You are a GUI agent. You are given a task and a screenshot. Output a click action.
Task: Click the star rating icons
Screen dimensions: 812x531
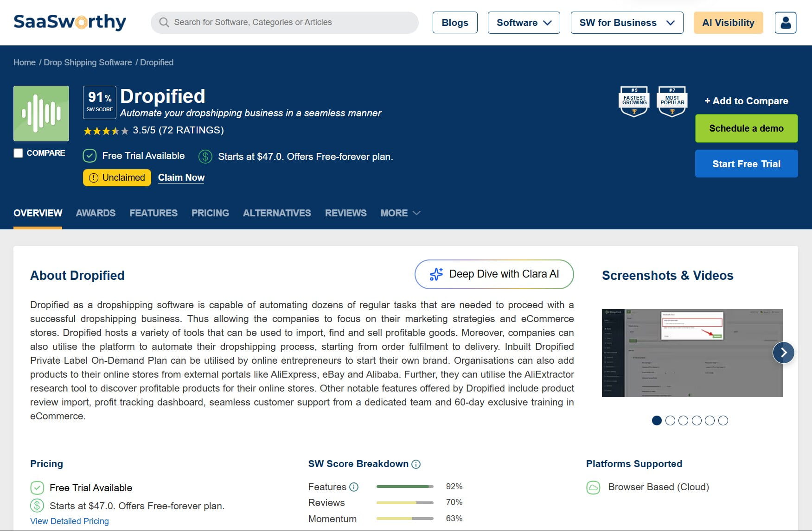click(106, 131)
